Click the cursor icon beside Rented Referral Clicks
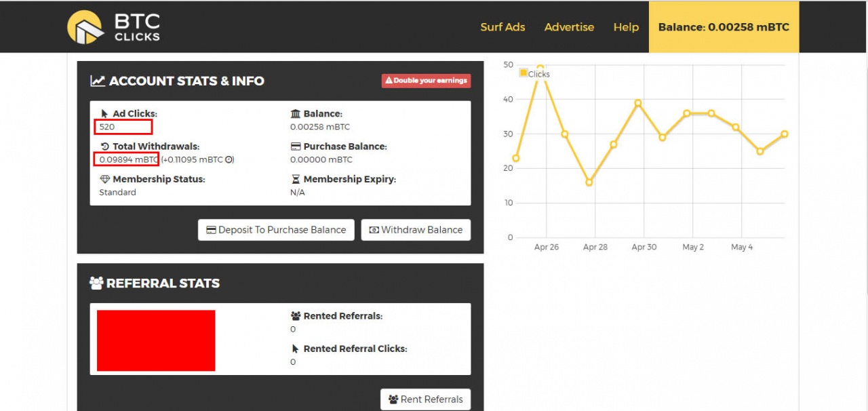Screen dimensions: 868x411 (x=295, y=349)
